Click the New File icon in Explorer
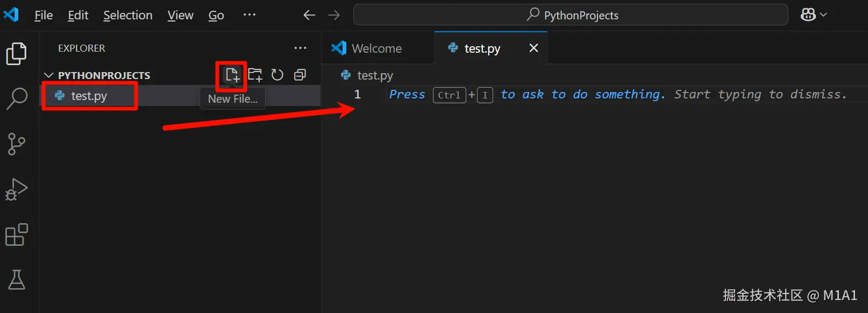 232,75
